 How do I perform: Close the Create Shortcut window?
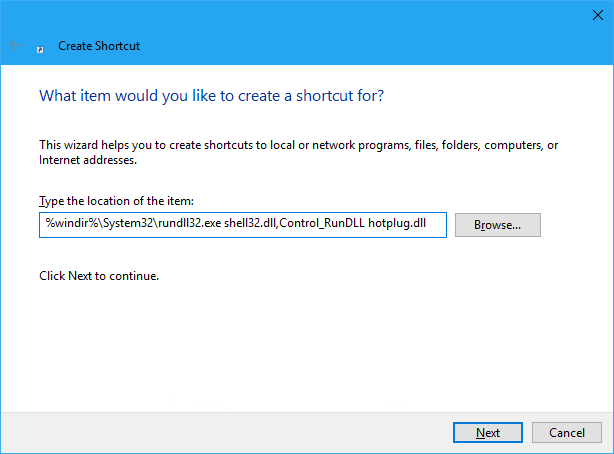[x=598, y=15]
